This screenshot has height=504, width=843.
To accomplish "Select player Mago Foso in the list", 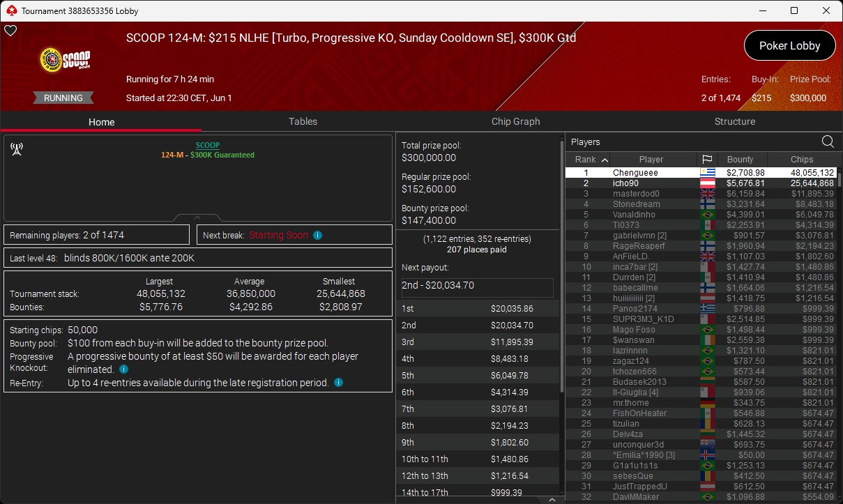I will pos(701,330).
